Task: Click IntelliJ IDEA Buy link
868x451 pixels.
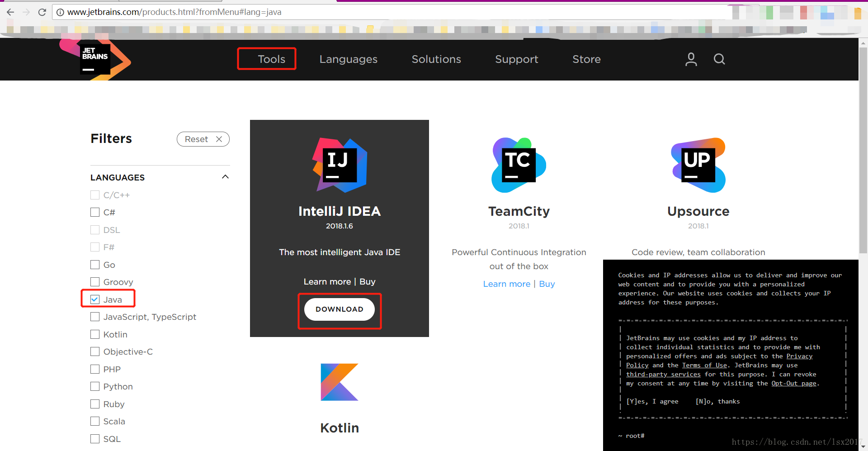Action: click(x=368, y=282)
